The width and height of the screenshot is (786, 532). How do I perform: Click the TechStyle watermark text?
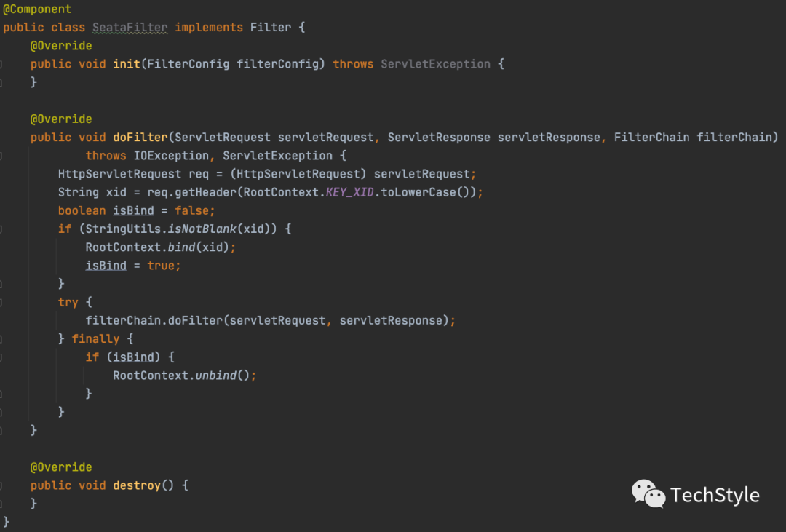(x=715, y=496)
